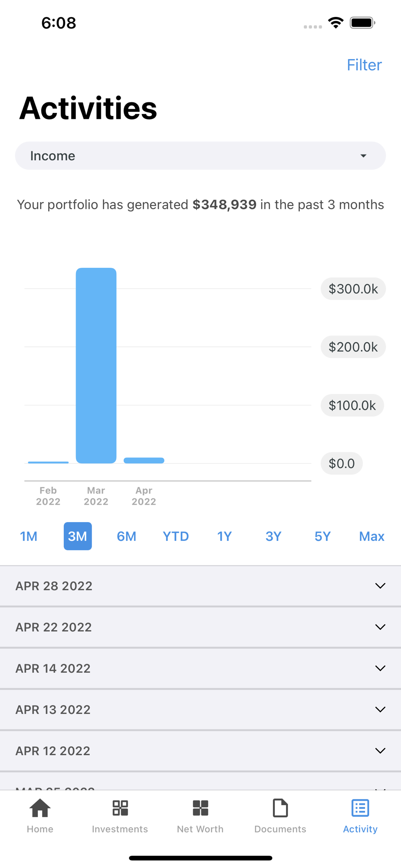The image size is (401, 868).
Task: Open the Filter options
Action: pyautogui.click(x=364, y=65)
